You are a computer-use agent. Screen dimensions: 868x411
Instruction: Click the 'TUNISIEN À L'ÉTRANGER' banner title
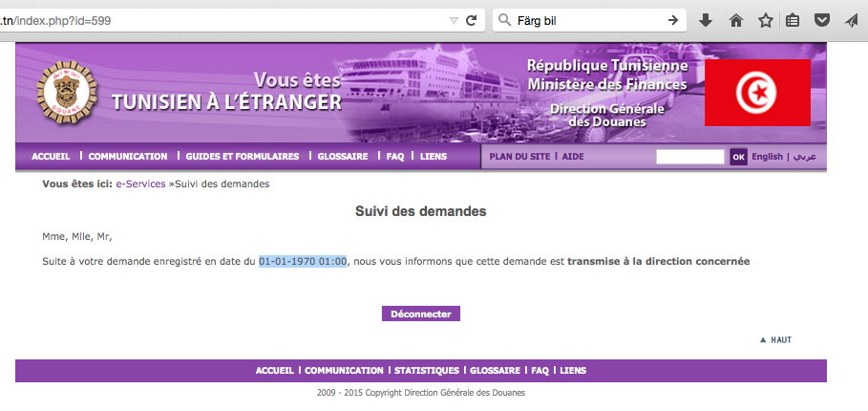(x=226, y=102)
